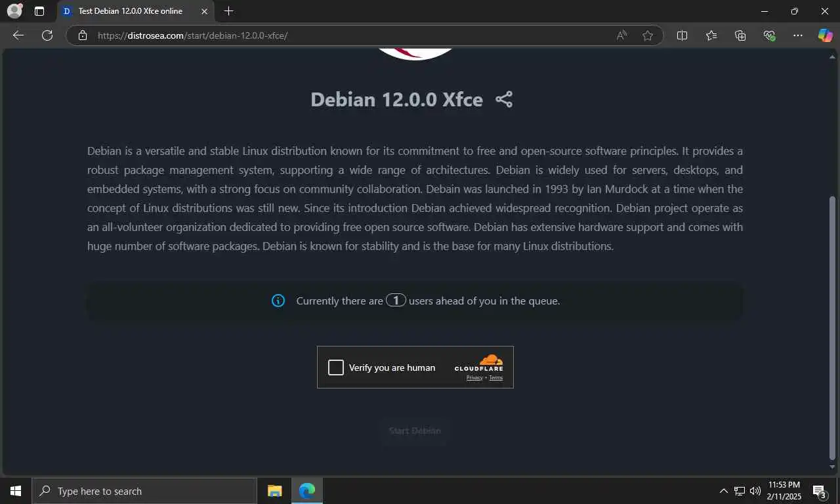This screenshot has width=840, height=504.
Task: Click the Cloudflare logo
Action: tap(479, 363)
